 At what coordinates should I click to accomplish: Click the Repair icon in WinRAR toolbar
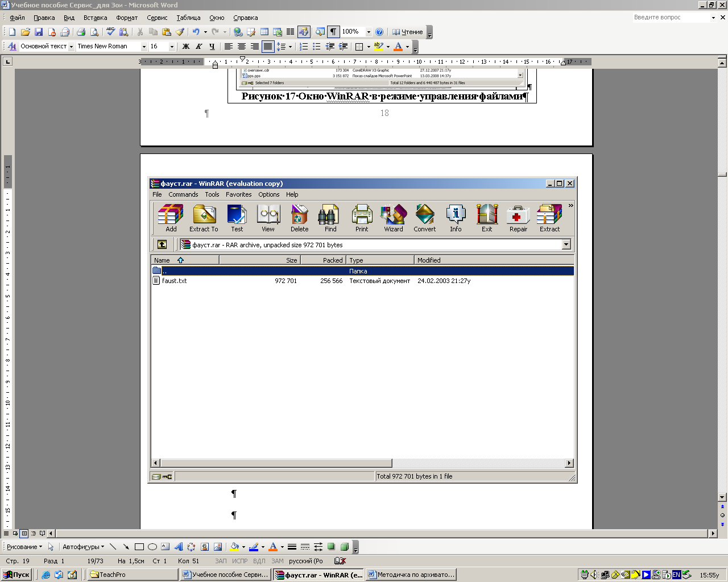518,218
